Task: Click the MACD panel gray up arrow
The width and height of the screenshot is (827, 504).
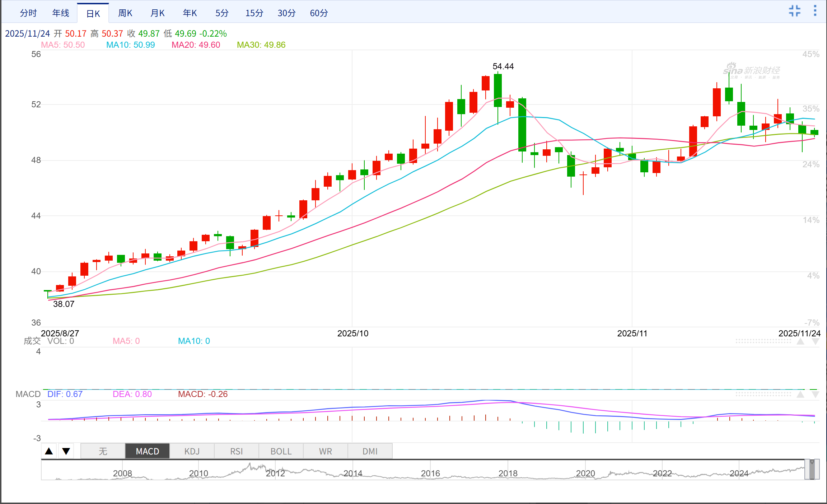Action: pos(800,395)
